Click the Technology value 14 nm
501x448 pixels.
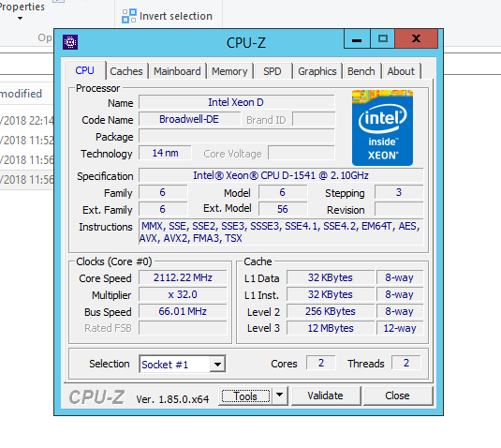click(x=165, y=153)
